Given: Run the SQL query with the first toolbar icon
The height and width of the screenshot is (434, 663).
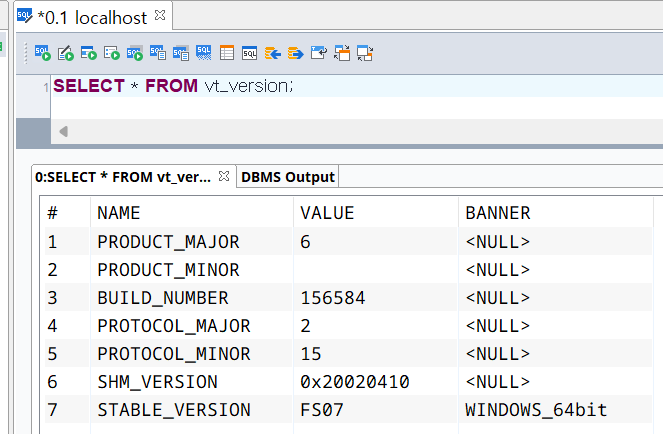Looking at the screenshot, I should click(43, 53).
